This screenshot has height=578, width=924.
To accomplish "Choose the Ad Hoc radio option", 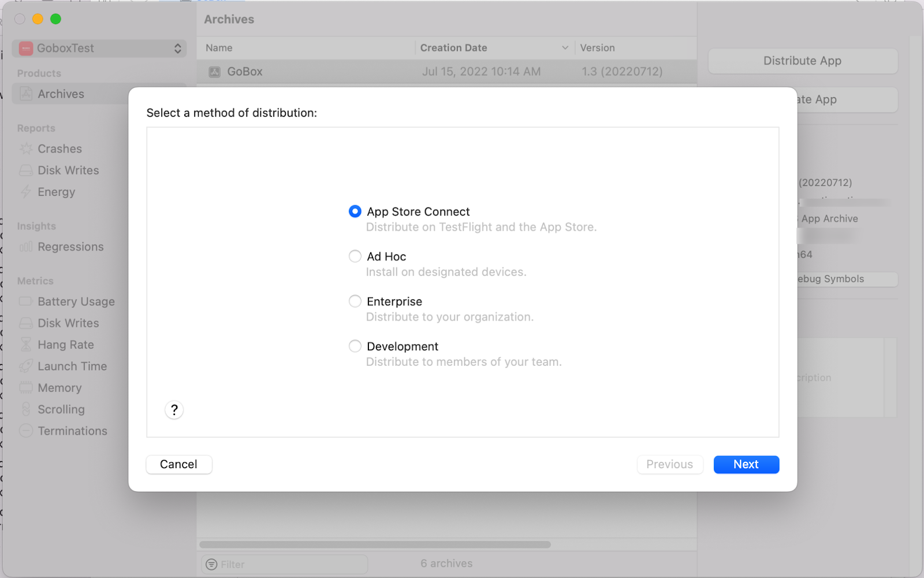I will (355, 256).
